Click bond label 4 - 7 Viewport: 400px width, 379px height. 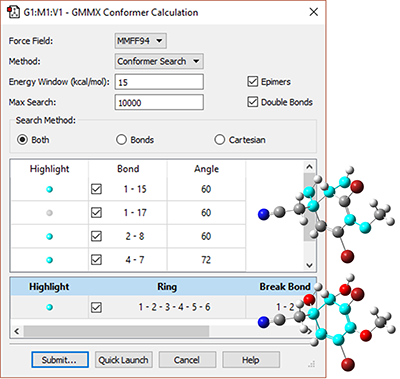(x=135, y=260)
